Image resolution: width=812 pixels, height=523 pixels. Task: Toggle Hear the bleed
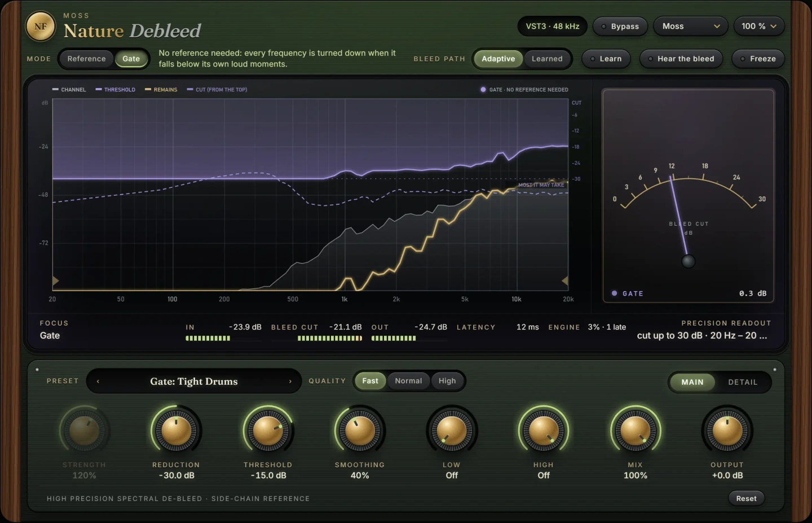tap(681, 59)
